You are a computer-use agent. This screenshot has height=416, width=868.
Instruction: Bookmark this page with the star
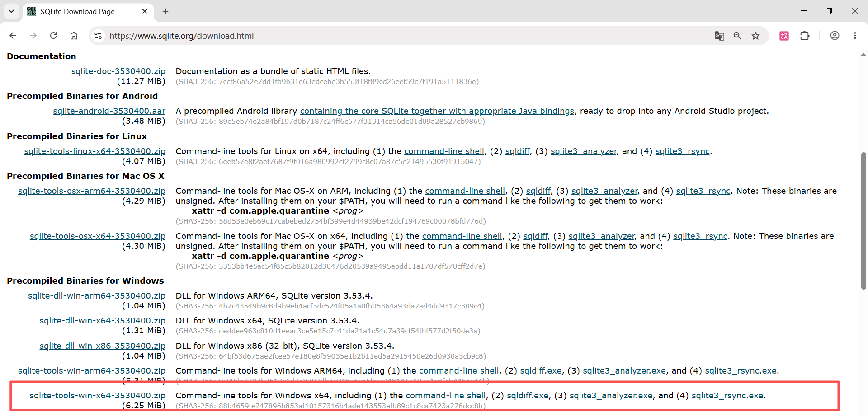click(755, 36)
